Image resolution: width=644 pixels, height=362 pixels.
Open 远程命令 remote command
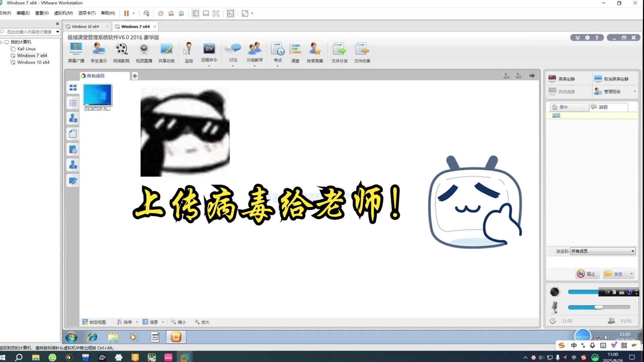(209, 52)
